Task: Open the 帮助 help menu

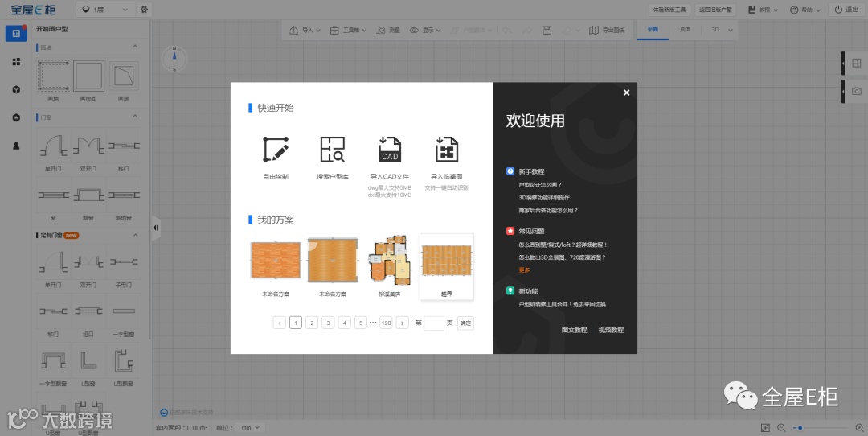Action: [805, 10]
